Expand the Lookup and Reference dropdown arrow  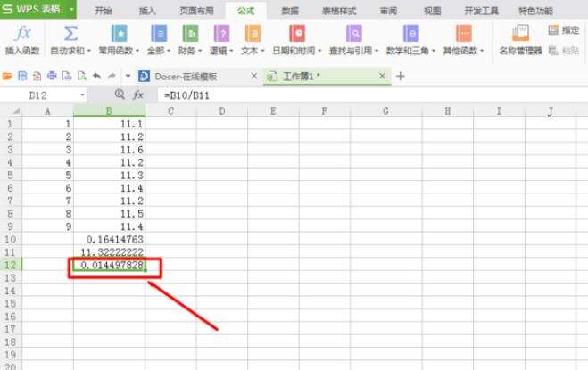coord(377,51)
